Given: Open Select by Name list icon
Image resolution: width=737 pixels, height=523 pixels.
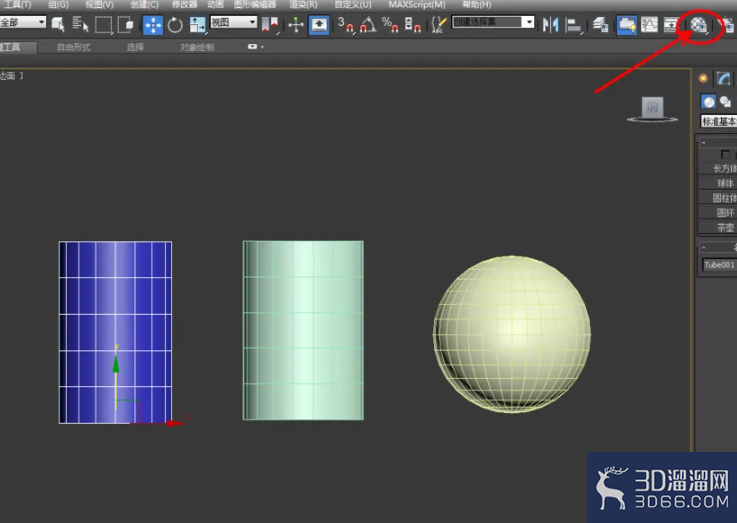Looking at the screenshot, I should (x=80, y=24).
